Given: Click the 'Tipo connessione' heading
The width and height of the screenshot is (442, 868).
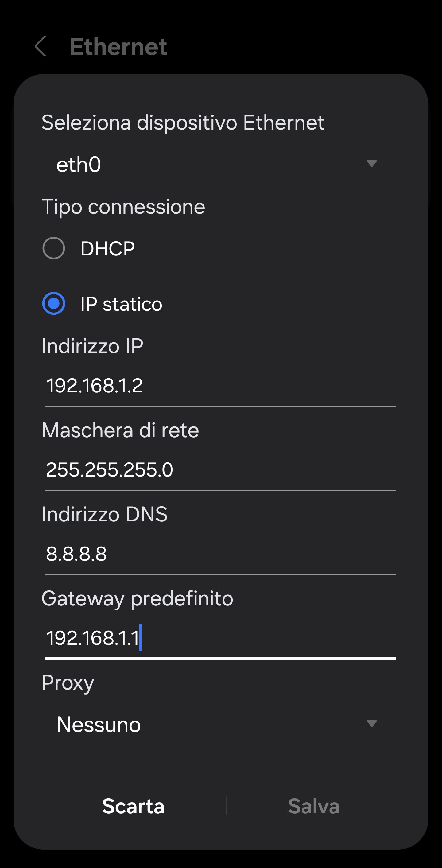Looking at the screenshot, I should coord(123,207).
